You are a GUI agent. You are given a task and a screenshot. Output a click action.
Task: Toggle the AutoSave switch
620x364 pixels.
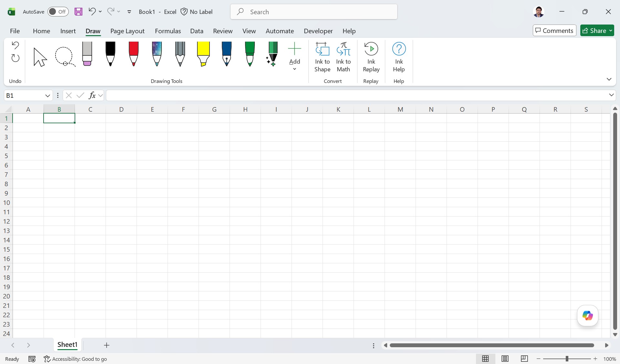coord(58,12)
